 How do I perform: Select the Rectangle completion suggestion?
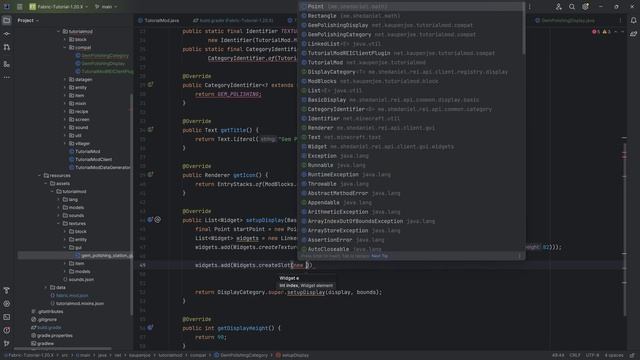(x=411, y=16)
